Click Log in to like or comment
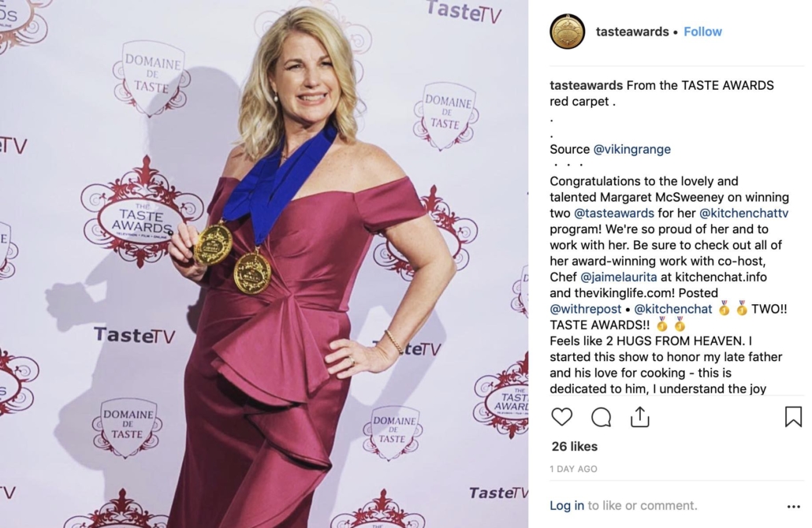 (x=567, y=505)
